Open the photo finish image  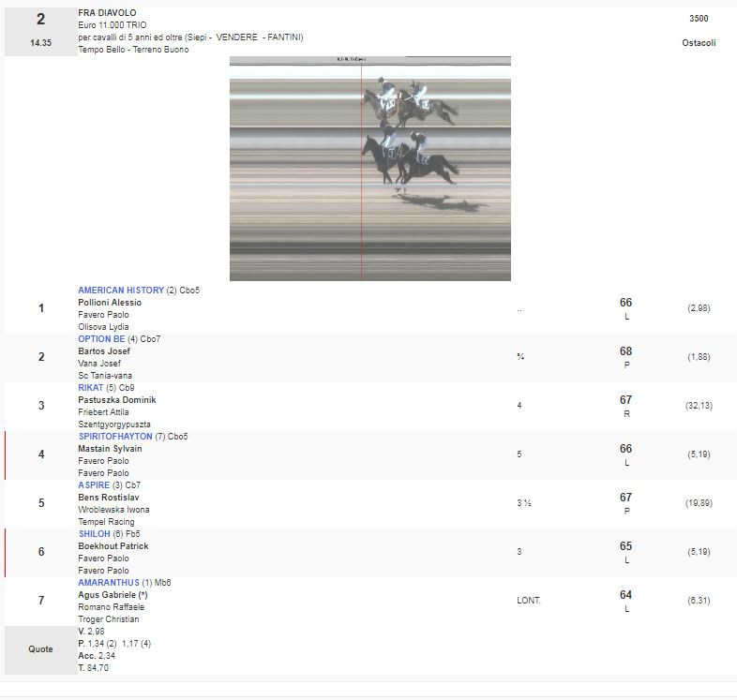click(369, 169)
